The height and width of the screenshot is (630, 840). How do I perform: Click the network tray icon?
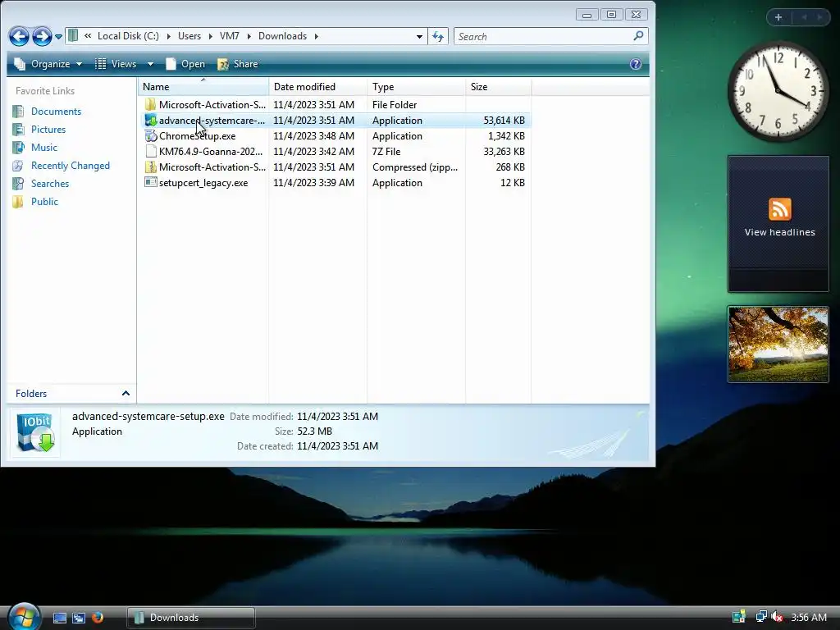pos(760,617)
